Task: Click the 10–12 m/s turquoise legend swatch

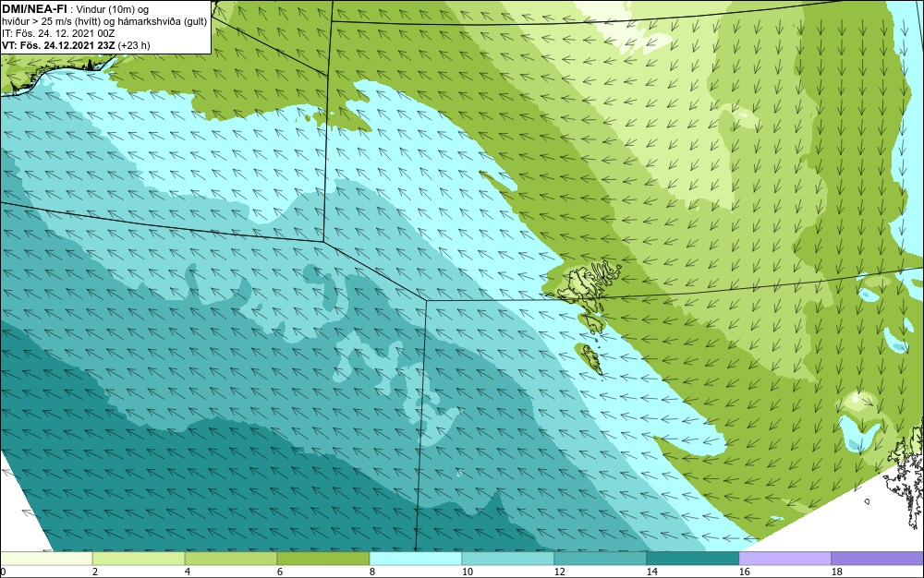Action: click(x=508, y=558)
